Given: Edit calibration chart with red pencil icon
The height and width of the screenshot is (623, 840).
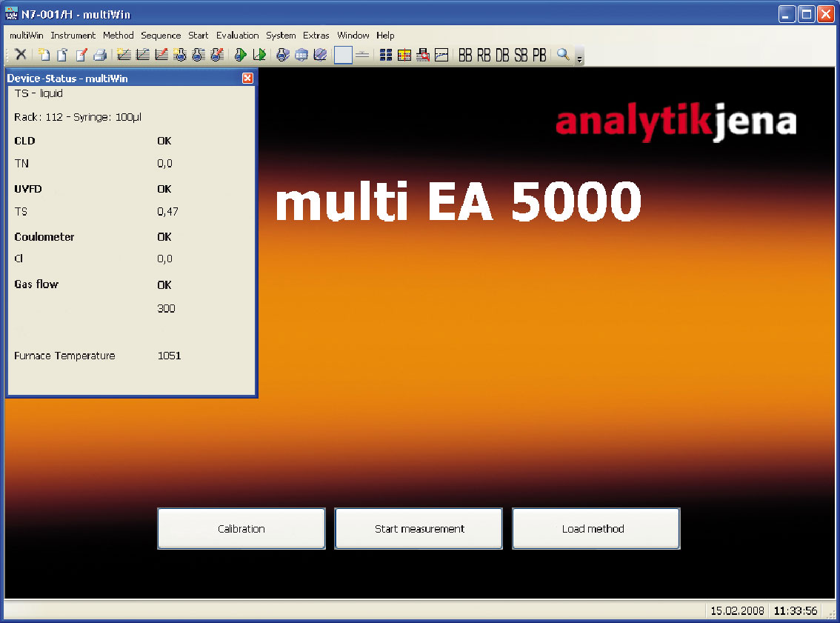Looking at the screenshot, I should click(161, 54).
